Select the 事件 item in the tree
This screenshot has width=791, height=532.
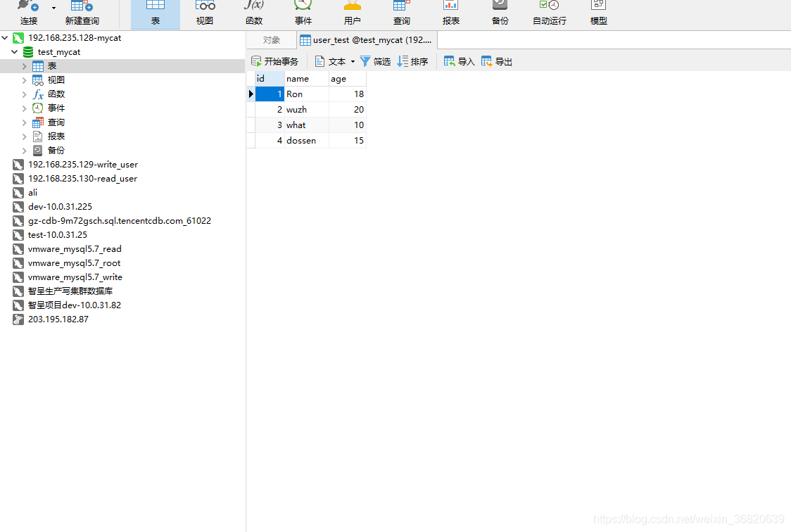point(56,108)
